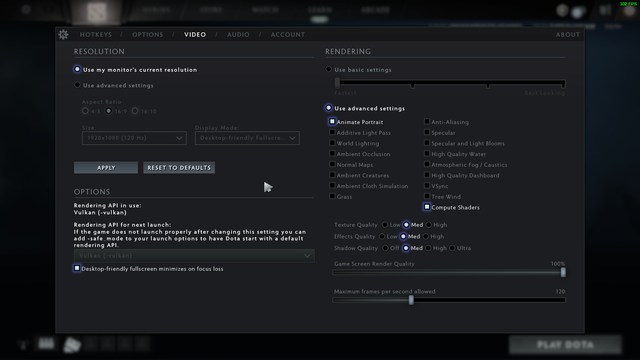Enable Ambient Cloth Simulation
The height and width of the screenshot is (360, 640).
pyautogui.click(x=332, y=185)
